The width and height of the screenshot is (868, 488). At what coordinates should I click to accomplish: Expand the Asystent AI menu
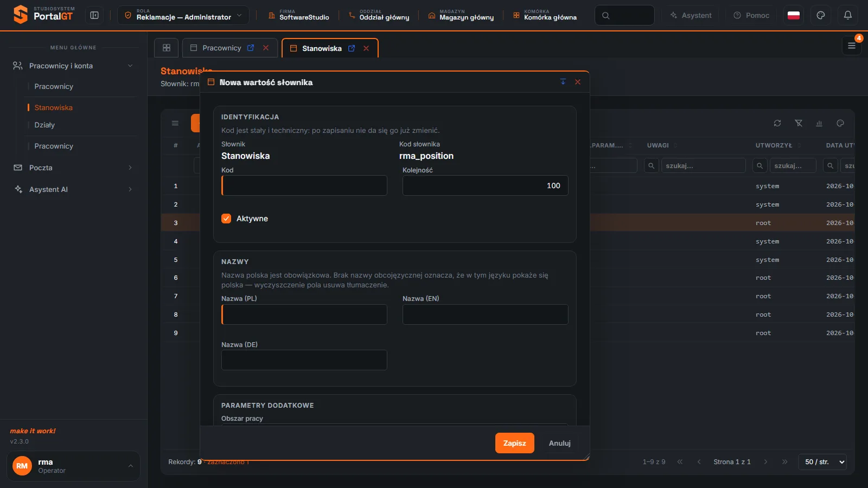tap(73, 189)
